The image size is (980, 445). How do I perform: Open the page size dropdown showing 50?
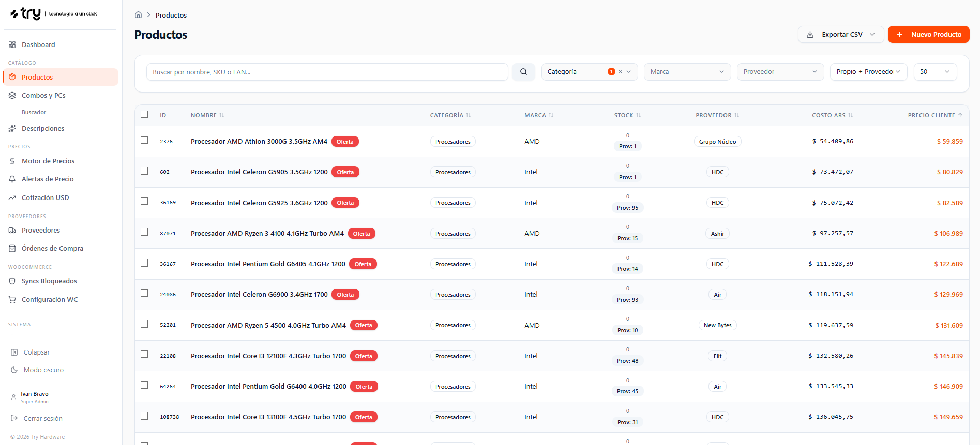935,72
